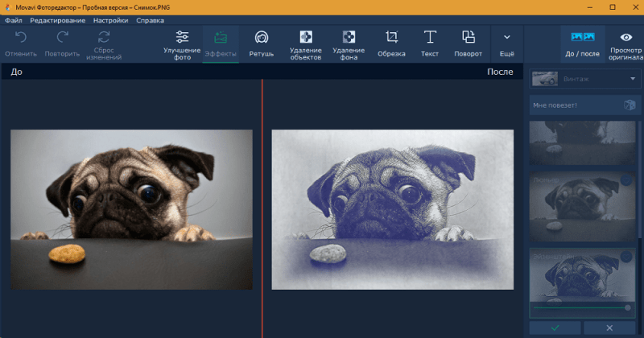
Task: Open the Файл menu
Action: [x=13, y=19]
